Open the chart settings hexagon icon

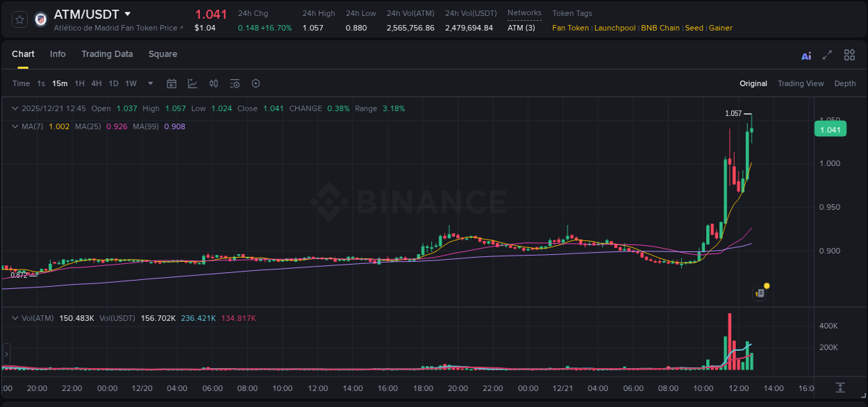click(256, 83)
